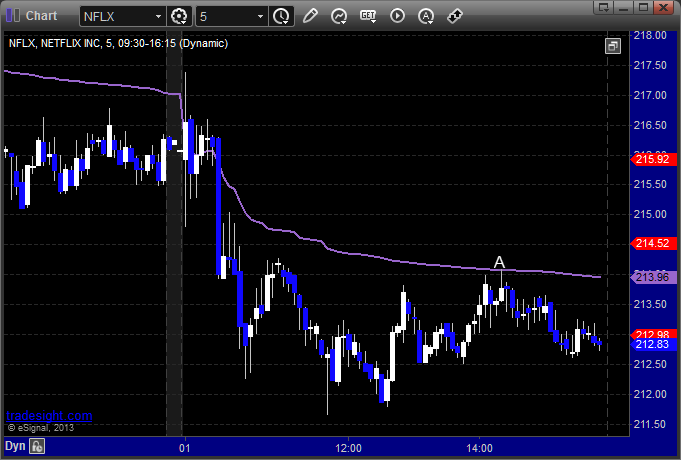Expand the interval 5 dropdown
The image size is (681, 460).
pos(260,17)
